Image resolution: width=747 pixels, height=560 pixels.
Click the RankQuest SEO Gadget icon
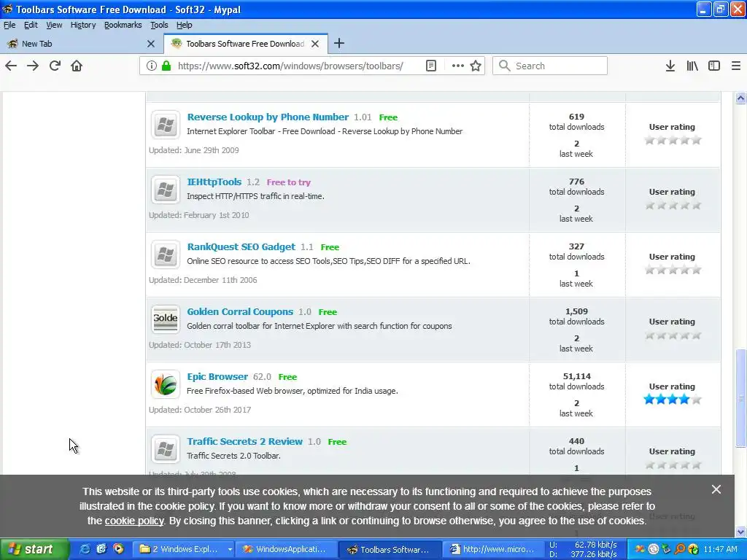click(166, 254)
